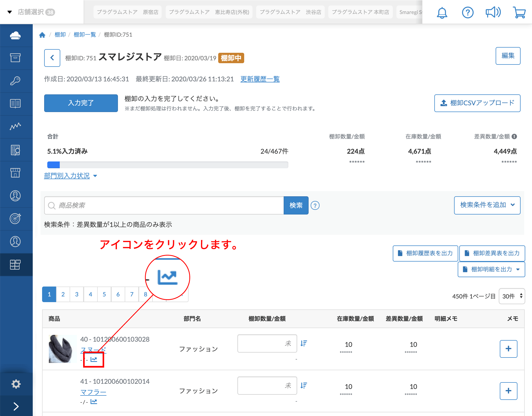Viewport: 532px width, 416px height.
Task: Open the archive box sidebar icon
Action: coord(15,58)
